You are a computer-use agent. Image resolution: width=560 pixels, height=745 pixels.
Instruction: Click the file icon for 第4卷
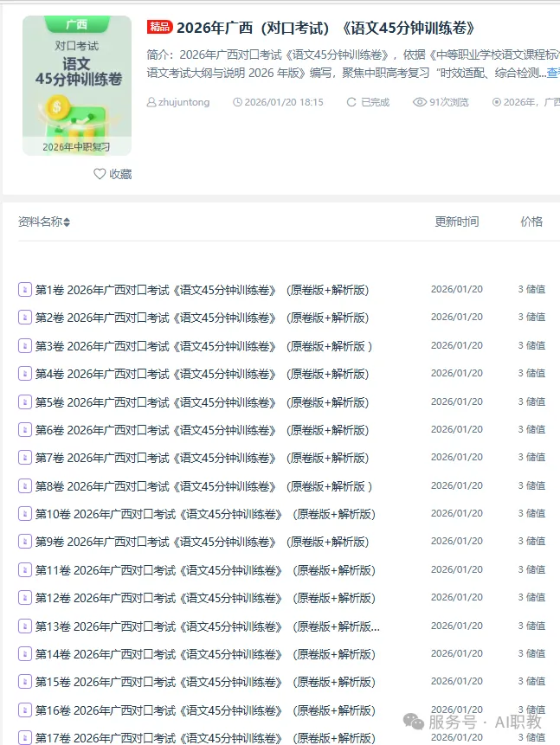tap(25, 374)
